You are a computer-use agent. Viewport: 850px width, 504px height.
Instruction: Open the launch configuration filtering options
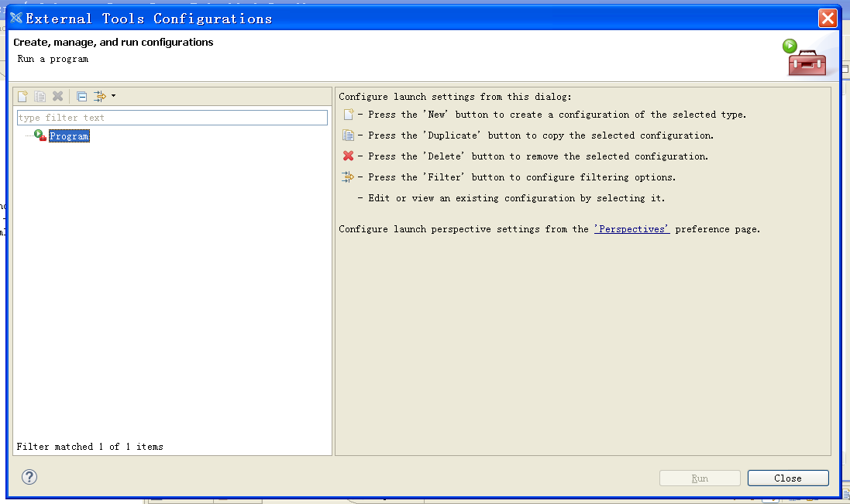coord(100,96)
